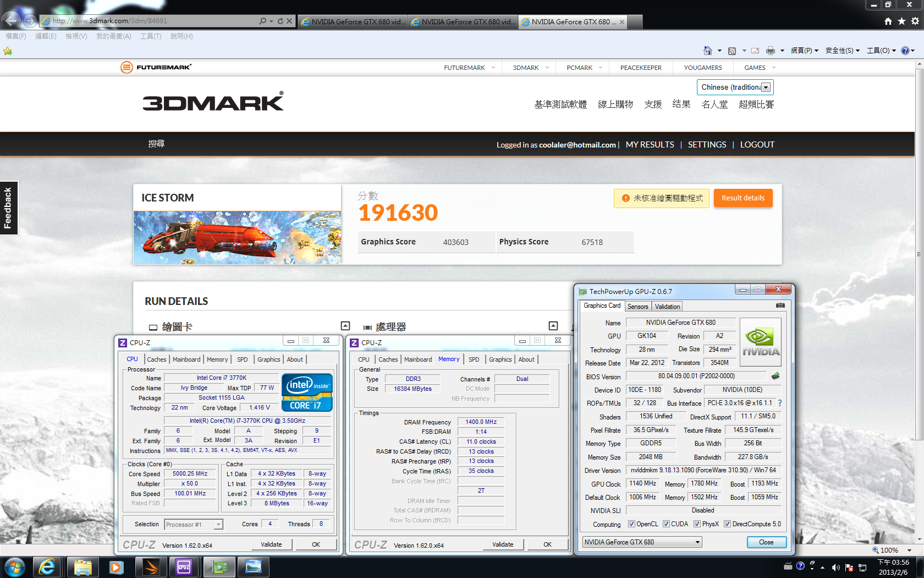Click the orange Result details button
This screenshot has width=924, height=578.
[x=743, y=198]
